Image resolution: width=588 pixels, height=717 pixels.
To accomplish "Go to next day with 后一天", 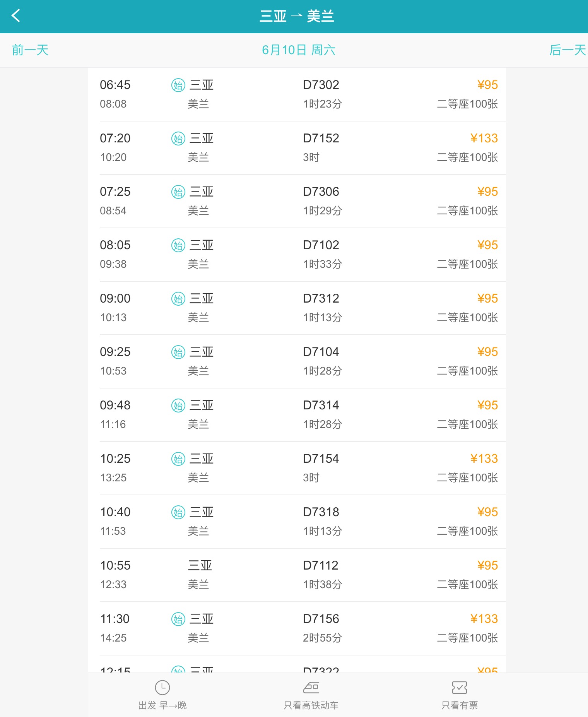I will 567,50.
